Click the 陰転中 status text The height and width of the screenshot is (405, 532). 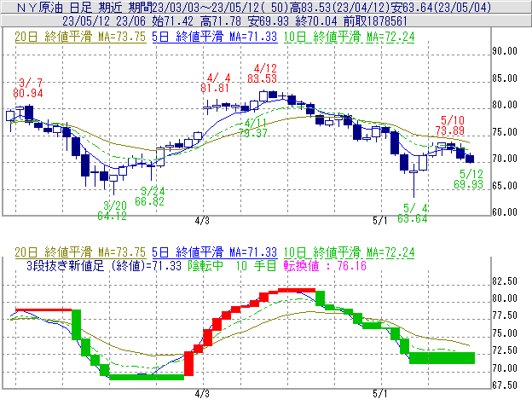(205, 265)
